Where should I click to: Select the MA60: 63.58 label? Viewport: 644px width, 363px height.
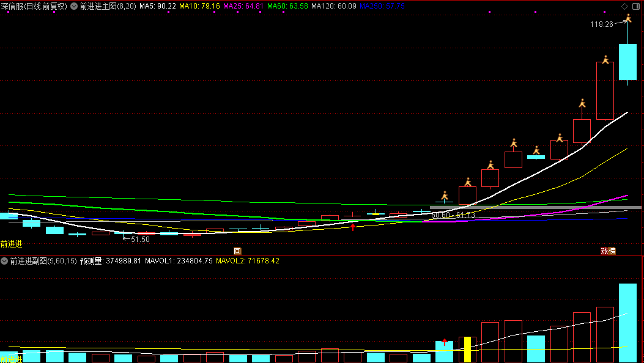pos(287,6)
